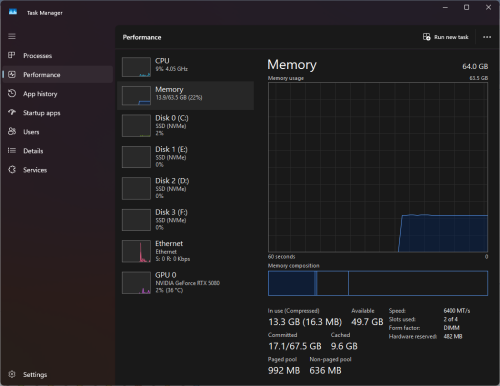The height and width of the screenshot is (386, 500).
Task: Click the DIMM form factor value
Action: [451, 328]
